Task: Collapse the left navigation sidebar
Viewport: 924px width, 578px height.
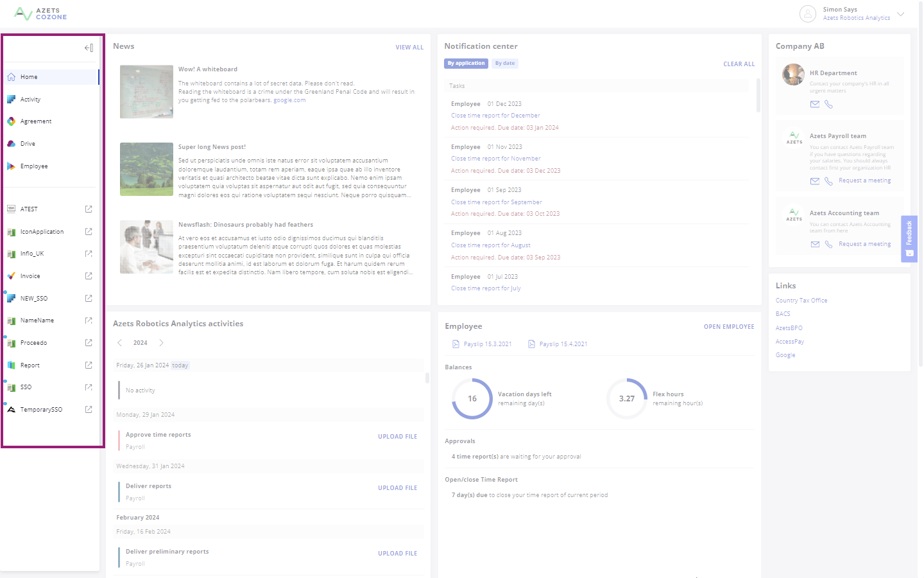Action: [x=89, y=47]
